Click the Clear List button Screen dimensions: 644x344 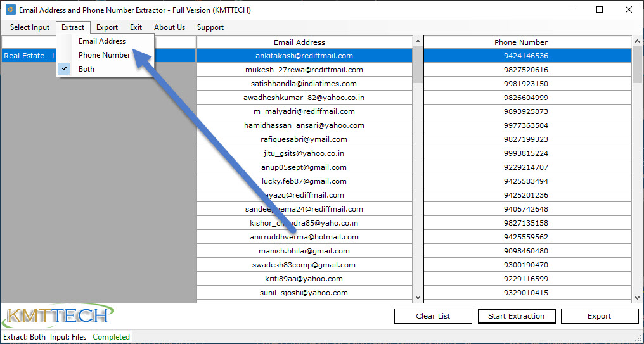coord(433,316)
